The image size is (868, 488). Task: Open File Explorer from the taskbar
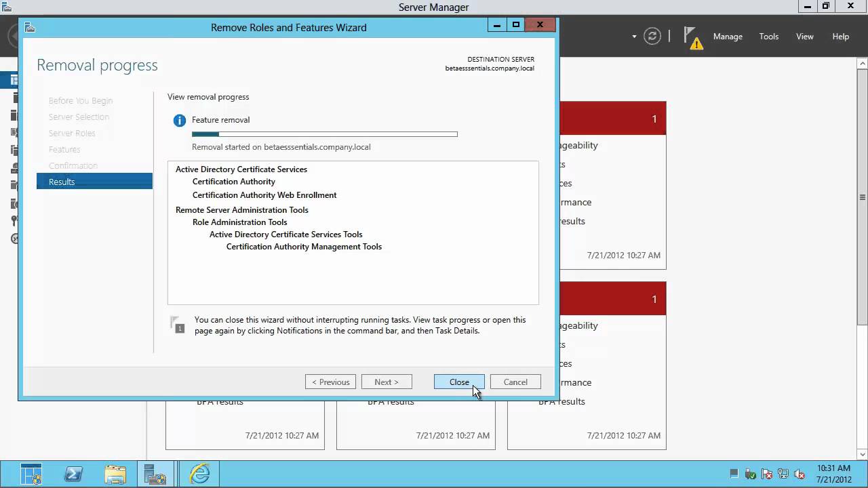coord(115,474)
